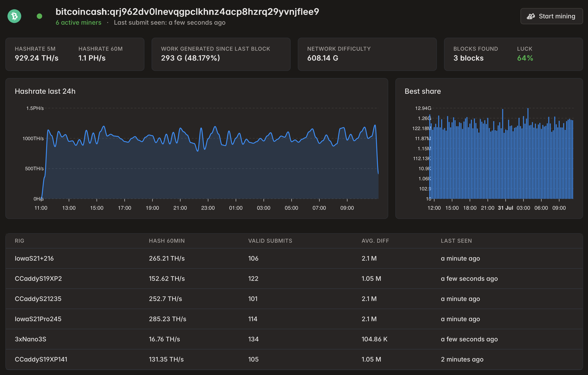Select the 3xNano3S rig row
This screenshot has height=375, width=588.
click(x=30, y=339)
